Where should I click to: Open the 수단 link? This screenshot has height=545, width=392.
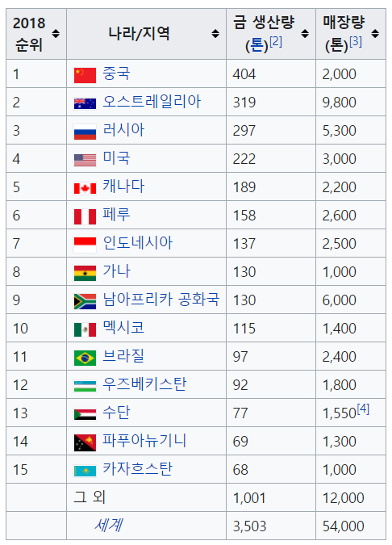(x=116, y=413)
